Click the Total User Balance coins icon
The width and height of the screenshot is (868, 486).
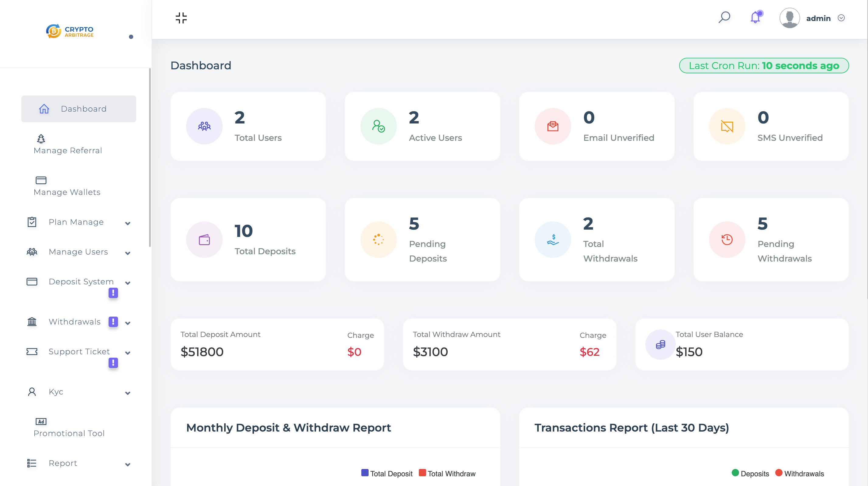pyautogui.click(x=660, y=345)
